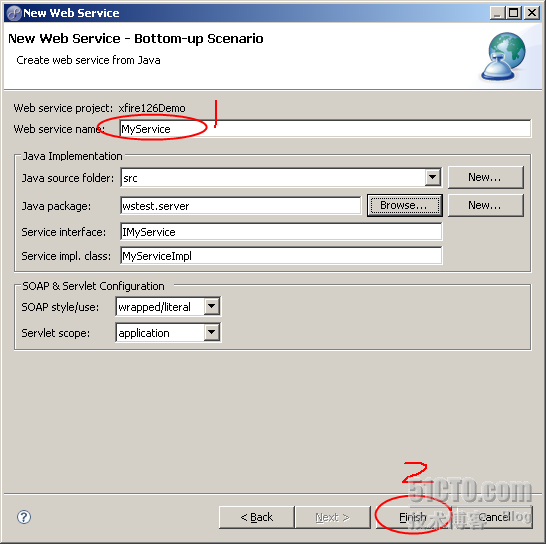Click the Java package field
This screenshot has width=546, height=544.
(x=240, y=206)
